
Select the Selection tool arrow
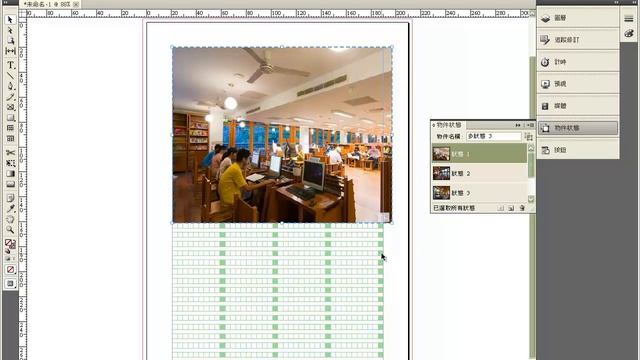coord(10,20)
